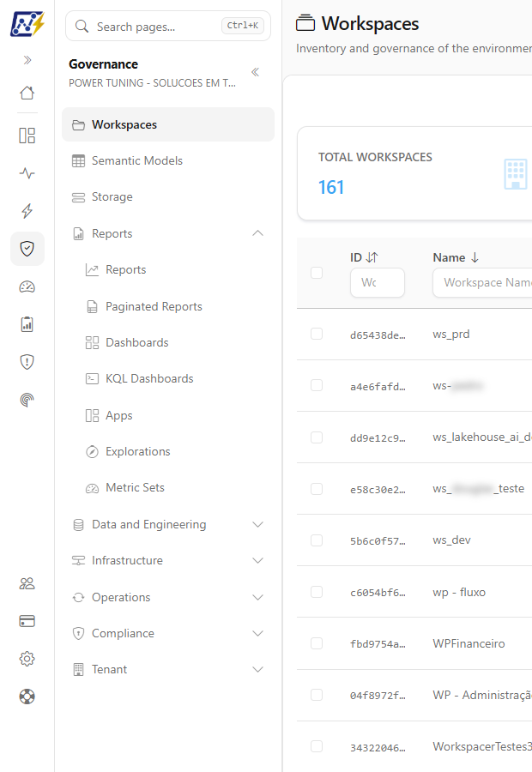Click the ID filter input field
The width and height of the screenshot is (532, 772).
click(x=378, y=282)
